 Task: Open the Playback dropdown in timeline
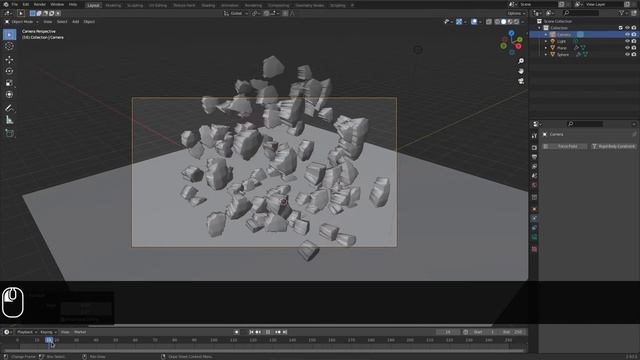click(27, 332)
